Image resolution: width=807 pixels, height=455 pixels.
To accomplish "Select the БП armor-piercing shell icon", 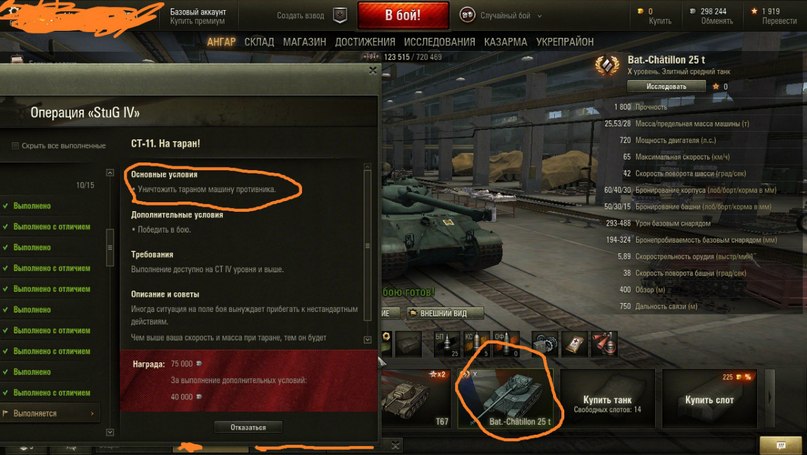I will point(446,344).
